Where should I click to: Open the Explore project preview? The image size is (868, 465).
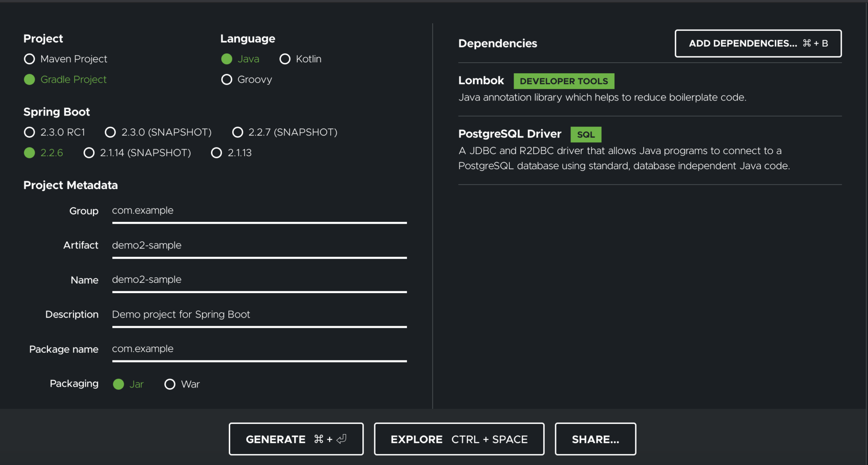pyautogui.click(x=459, y=439)
